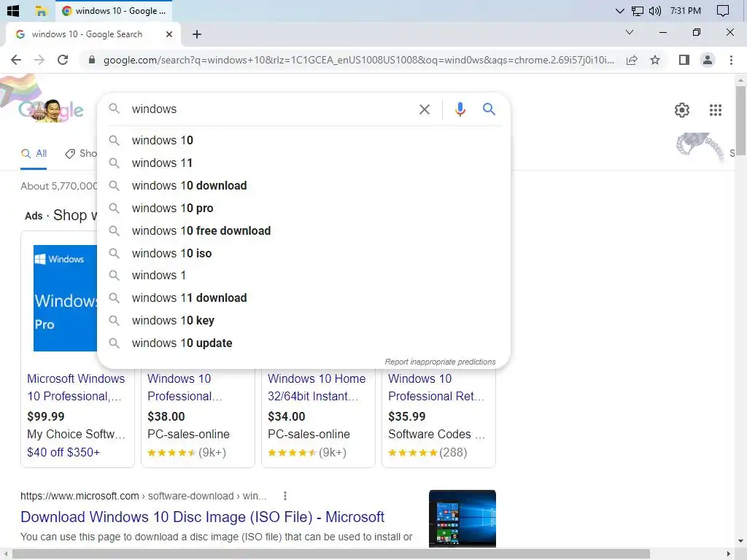Viewport: 747px width, 560px height.
Task: Open the volume control in system tray
Action: 655,10
